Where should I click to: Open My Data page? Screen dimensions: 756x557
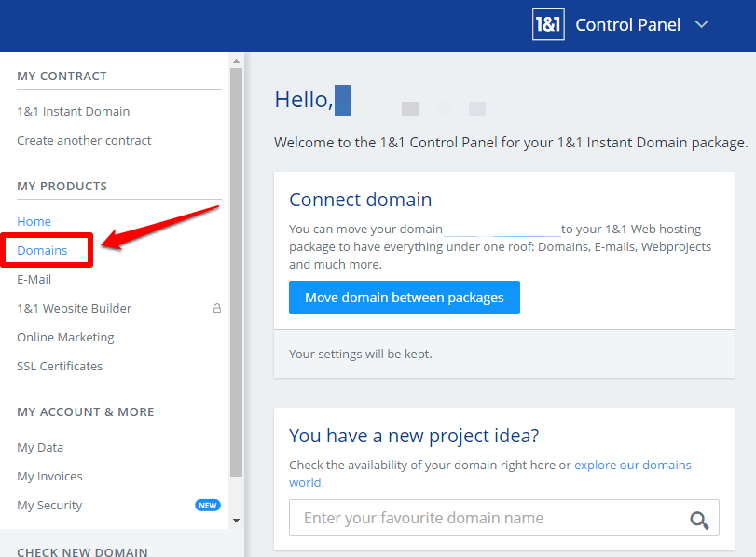click(x=40, y=448)
